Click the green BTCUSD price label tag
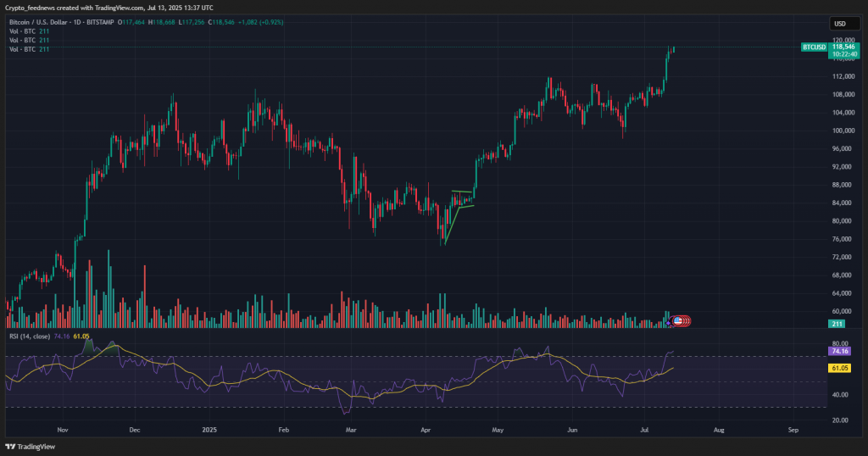Viewport: 868px width, 456px height. click(815, 47)
